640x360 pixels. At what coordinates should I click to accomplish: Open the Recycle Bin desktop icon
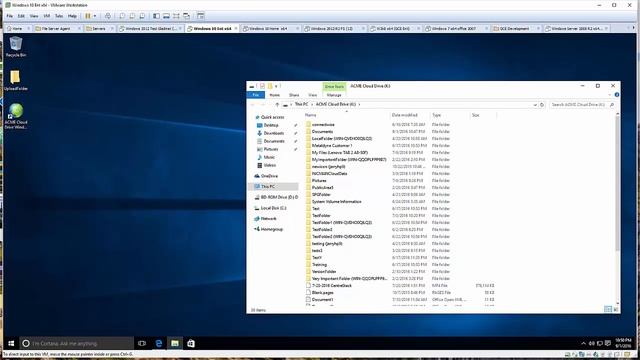(16, 47)
